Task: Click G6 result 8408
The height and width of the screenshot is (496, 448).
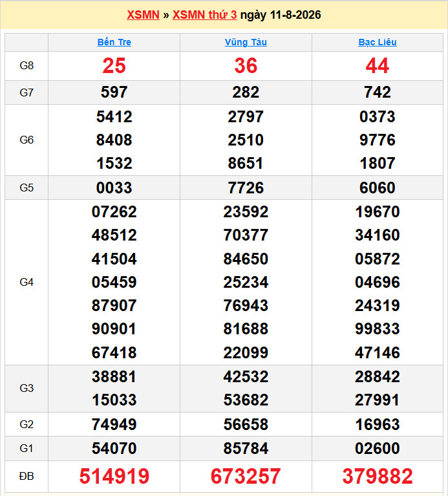Action: (x=114, y=140)
